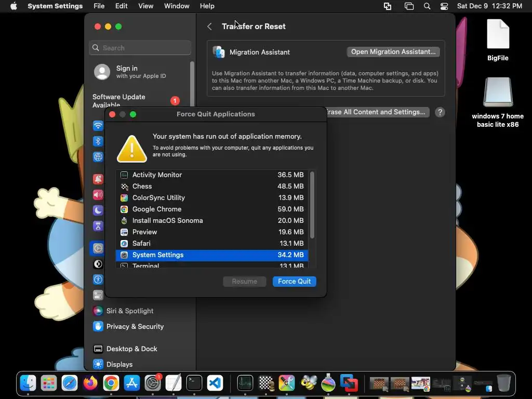Screen dimensions: 532x399
Task: Open Appearance icon in sidebar
Action: click(x=98, y=264)
